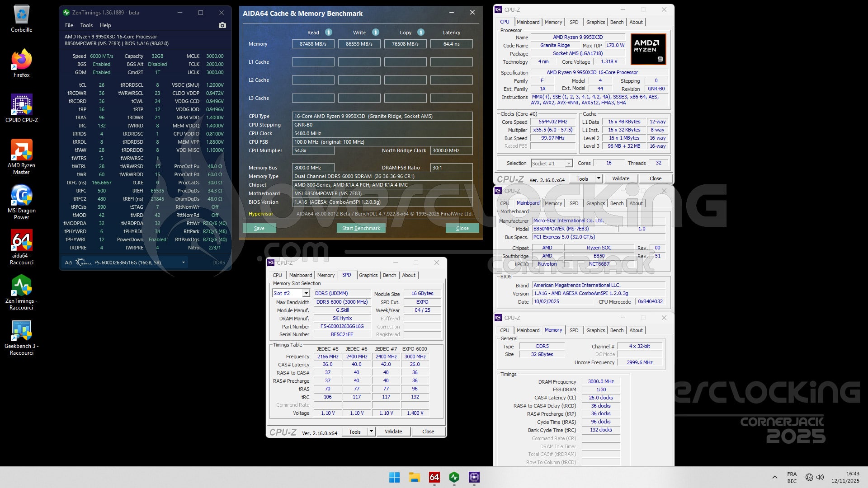Open Graphics tab in the CPU-Z Mainboard window
Image resolution: width=868 pixels, height=488 pixels.
tap(595, 203)
